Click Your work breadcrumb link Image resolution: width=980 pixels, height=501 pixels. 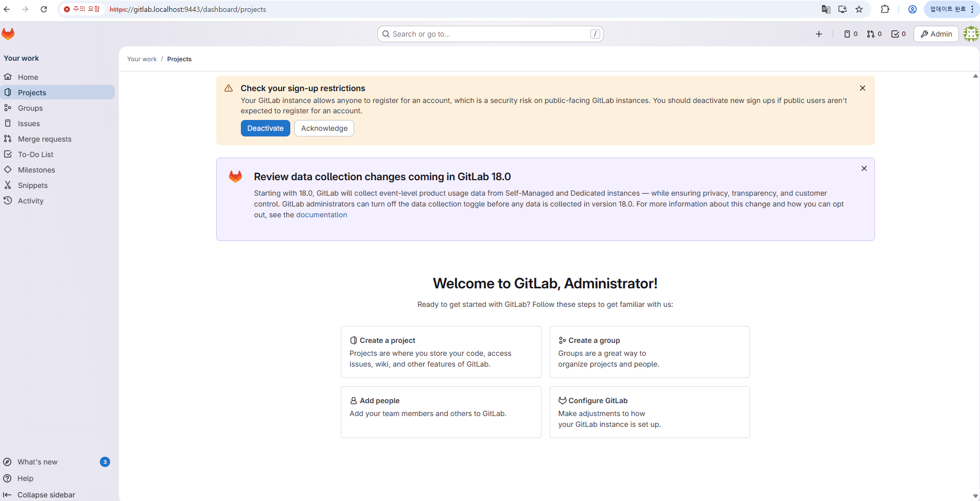[142, 59]
